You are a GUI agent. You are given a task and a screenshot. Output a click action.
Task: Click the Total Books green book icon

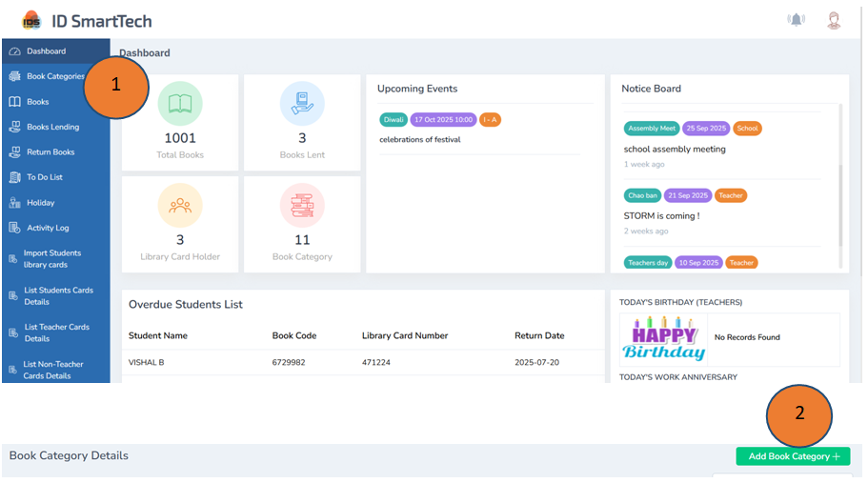pyautogui.click(x=180, y=104)
